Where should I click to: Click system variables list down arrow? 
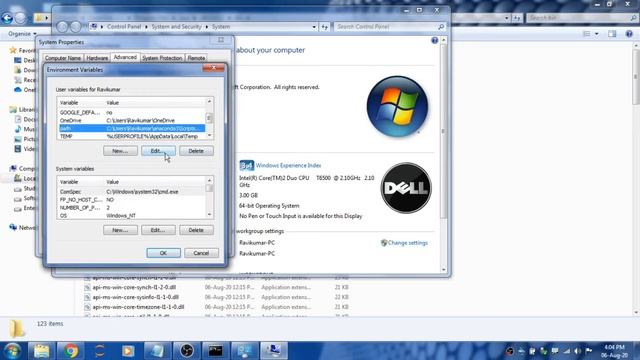click(x=209, y=214)
